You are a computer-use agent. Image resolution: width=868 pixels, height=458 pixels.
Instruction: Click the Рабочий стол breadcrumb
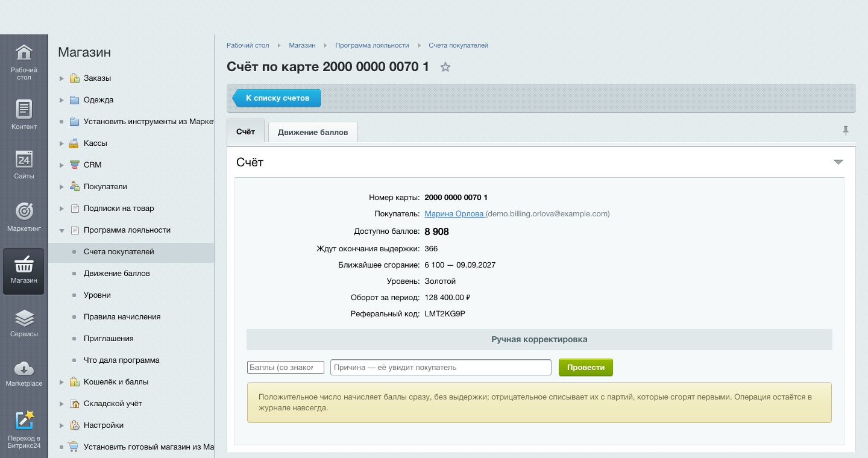tap(248, 45)
